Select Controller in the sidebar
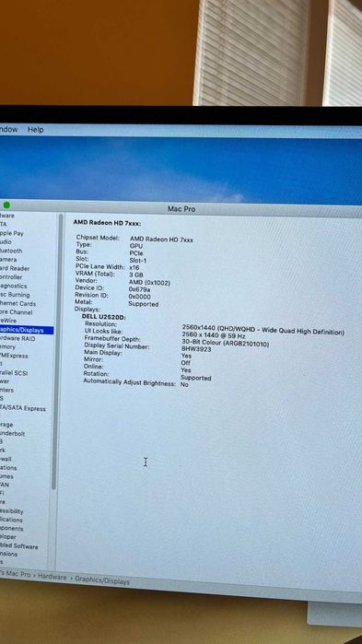Image resolution: width=362 pixels, height=644 pixels. tap(11, 277)
